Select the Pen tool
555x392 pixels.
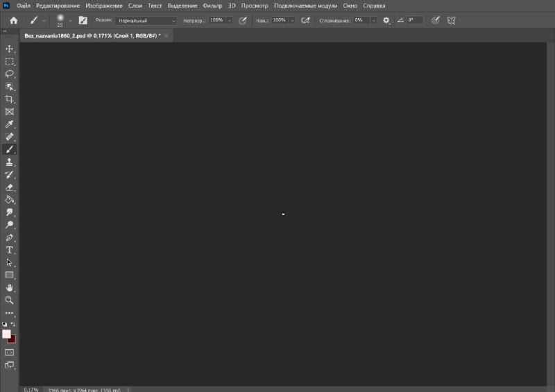10,237
